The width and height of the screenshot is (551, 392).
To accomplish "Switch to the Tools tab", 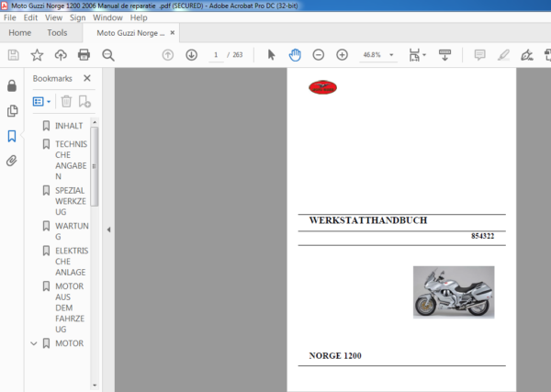I will pyautogui.click(x=57, y=33).
